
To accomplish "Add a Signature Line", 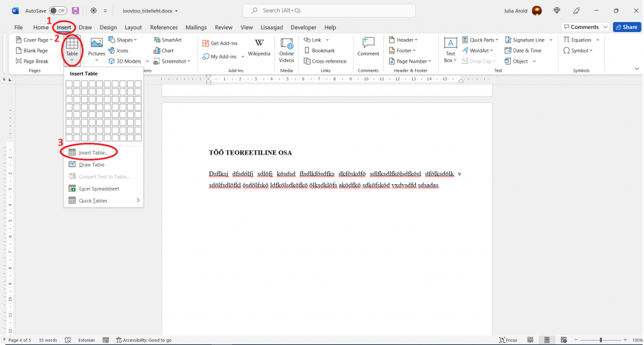I will (x=525, y=40).
